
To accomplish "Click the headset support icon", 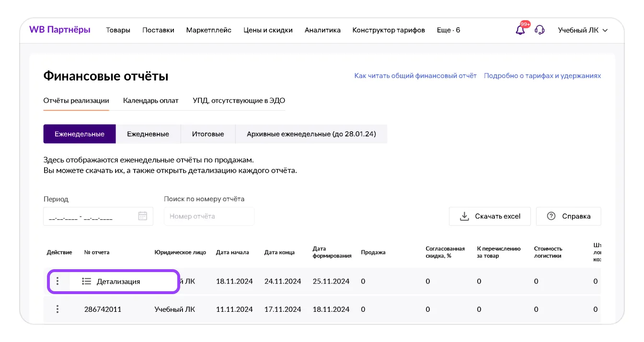I will point(540,30).
